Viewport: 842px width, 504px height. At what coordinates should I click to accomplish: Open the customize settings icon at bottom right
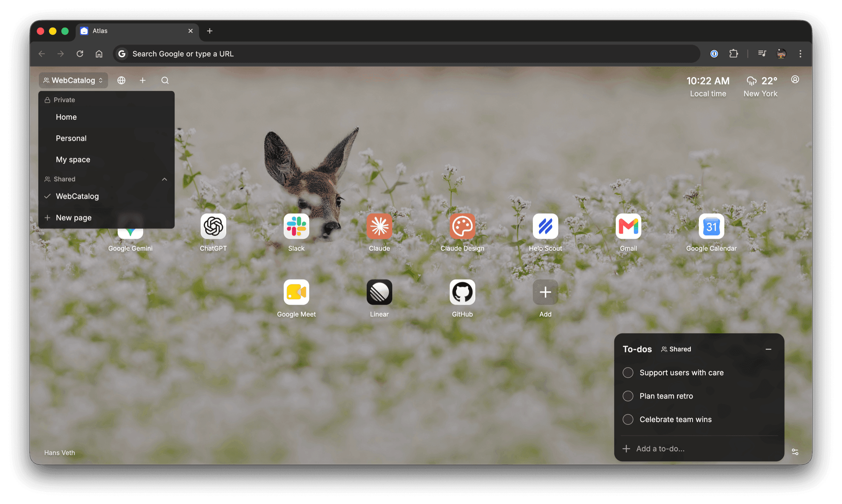pyautogui.click(x=795, y=452)
